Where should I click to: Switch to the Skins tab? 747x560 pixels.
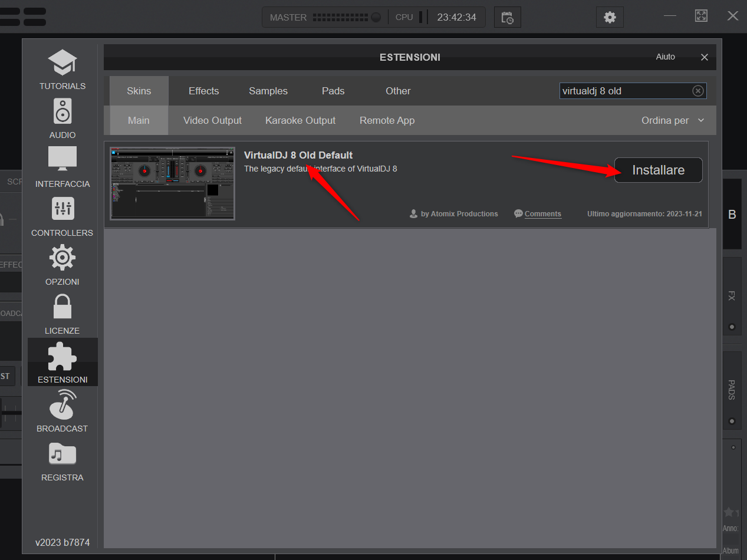click(139, 91)
